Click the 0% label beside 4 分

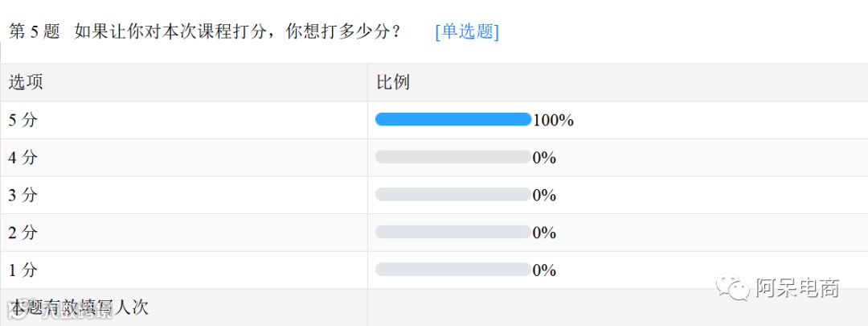coord(544,158)
